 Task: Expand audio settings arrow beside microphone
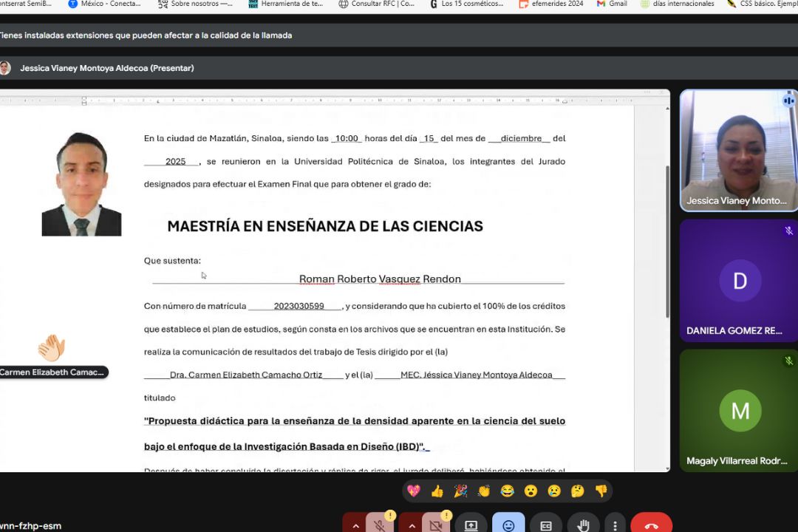tap(355, 525)
